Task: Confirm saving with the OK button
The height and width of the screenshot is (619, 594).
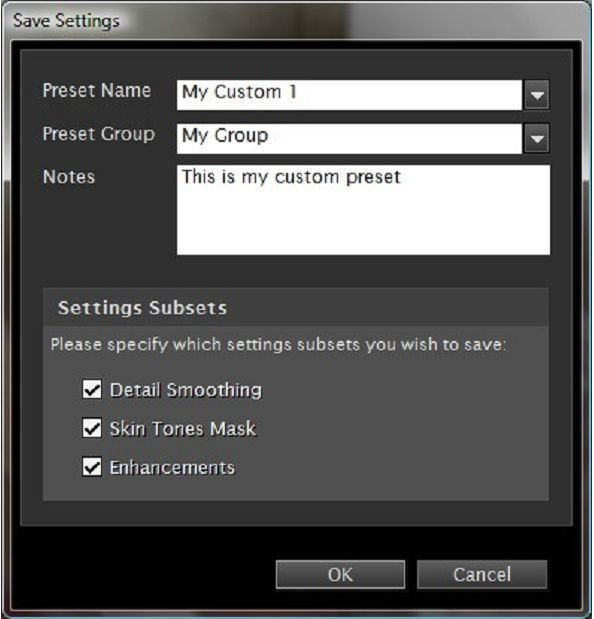Action: coord(340,574)
